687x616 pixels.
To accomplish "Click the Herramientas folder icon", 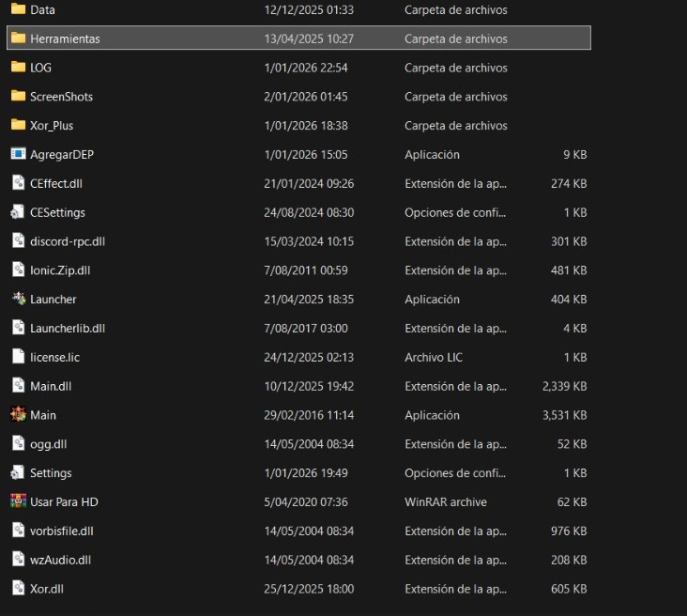I will (x=18, y=38).
